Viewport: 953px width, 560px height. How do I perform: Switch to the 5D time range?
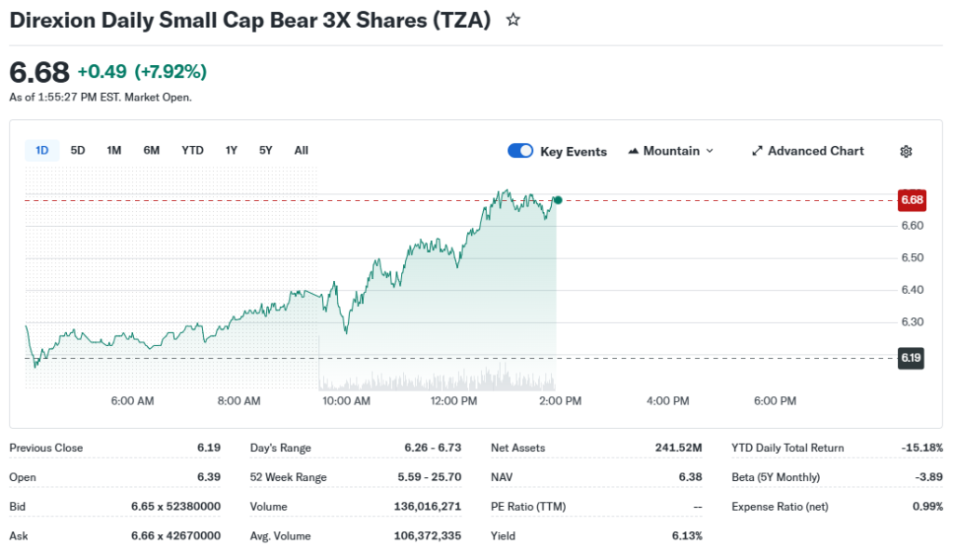tap(78, 151)
